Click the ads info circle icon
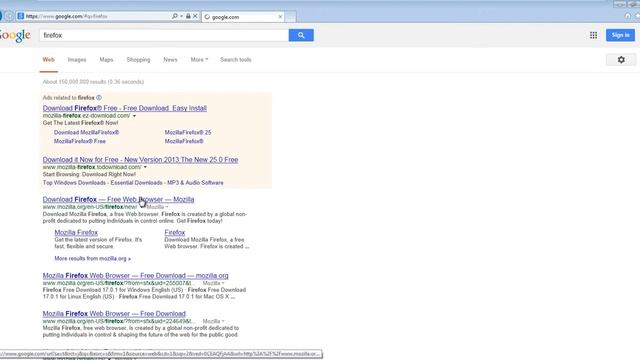The image size is (640, 360). pos(99,98)
